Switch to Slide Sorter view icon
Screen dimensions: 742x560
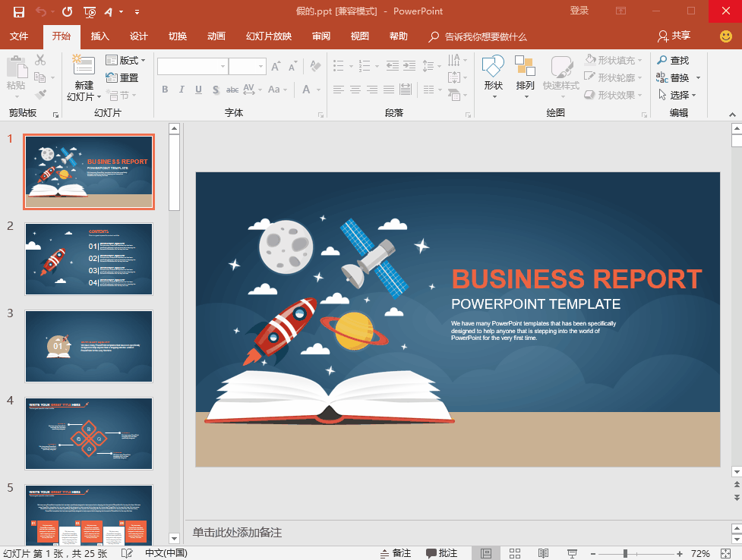(514, 553)
